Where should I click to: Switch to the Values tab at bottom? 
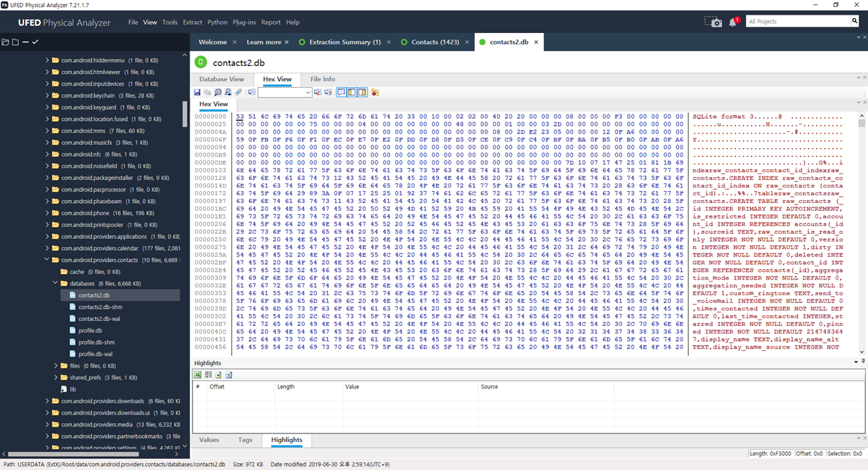pyautogui.click(x=209, y=440)
